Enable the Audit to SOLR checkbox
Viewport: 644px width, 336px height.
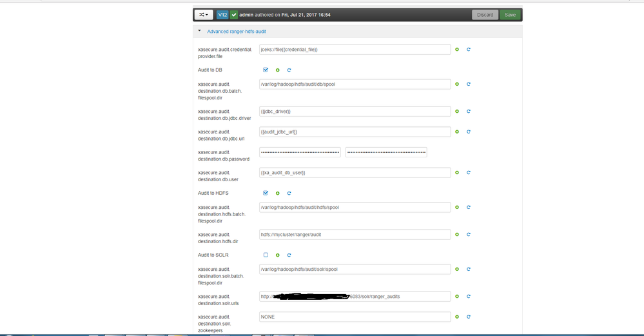click(x=266, y=255)
